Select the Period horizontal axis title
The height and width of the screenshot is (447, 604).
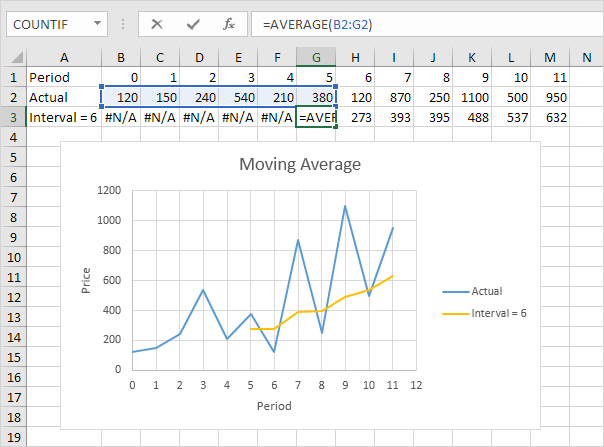click(x=271, y=408)
